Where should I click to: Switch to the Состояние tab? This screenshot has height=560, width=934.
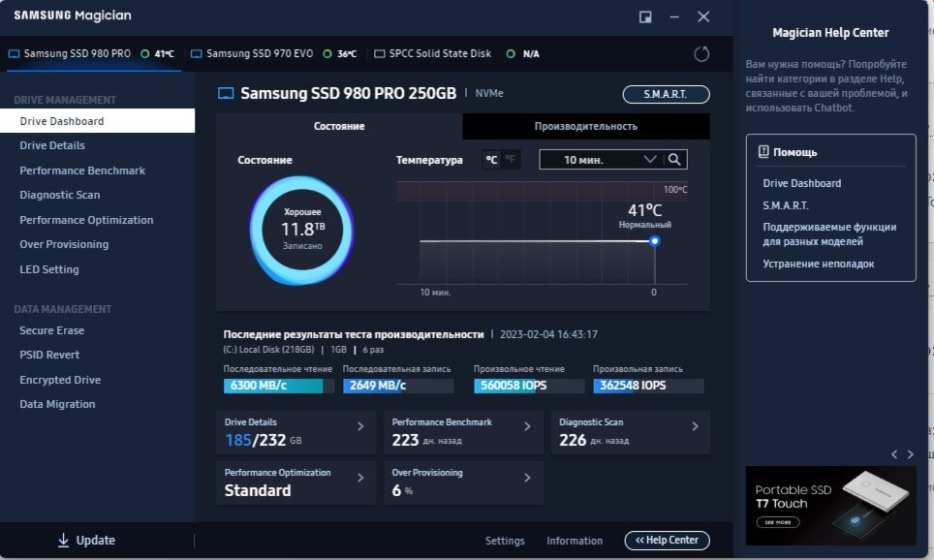tap(339, 126)
